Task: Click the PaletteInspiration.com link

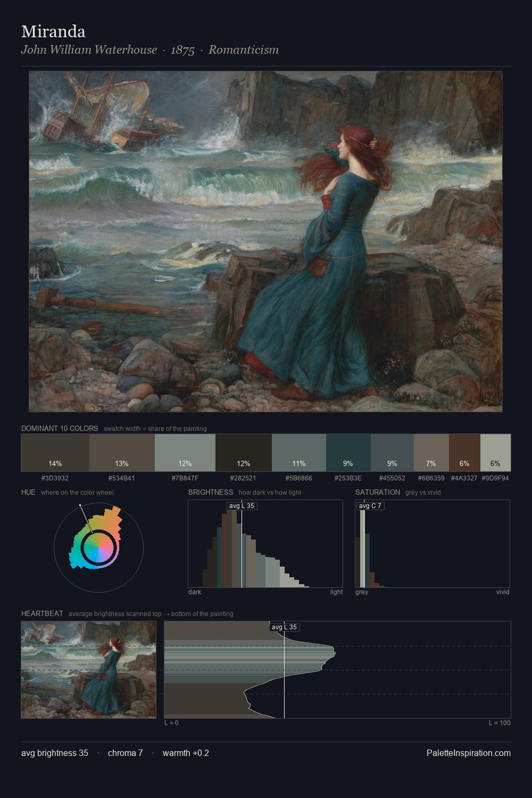Action: [469, 753]
